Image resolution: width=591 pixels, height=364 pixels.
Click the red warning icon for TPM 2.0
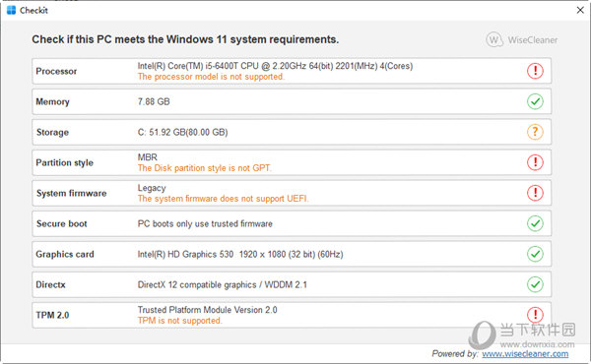(535, 315)
